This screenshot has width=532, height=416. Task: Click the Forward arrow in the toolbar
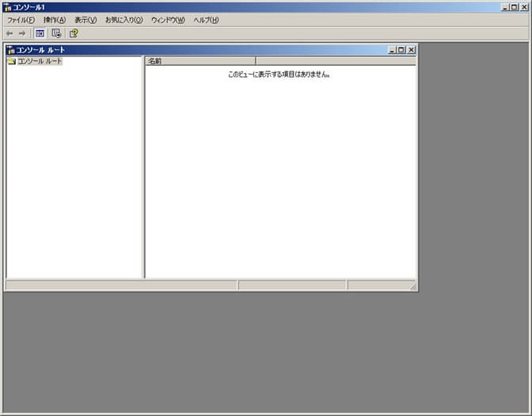[22, 33]
